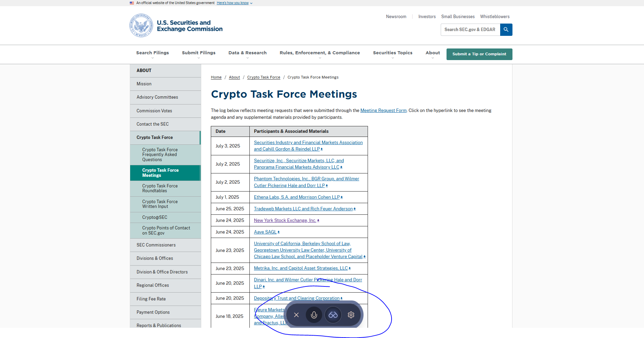
Task: Open Depository Trust and Clearing Corporation link
Action: (298, 298)
